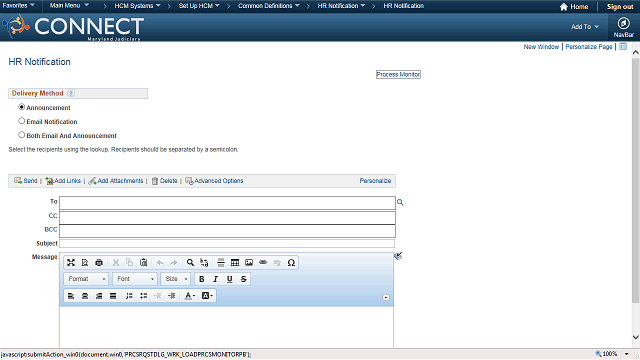Open Find in the editor toolbar
Image resolution: width=640 pixels, height=360 pixels.
click(x=190, y=262)
